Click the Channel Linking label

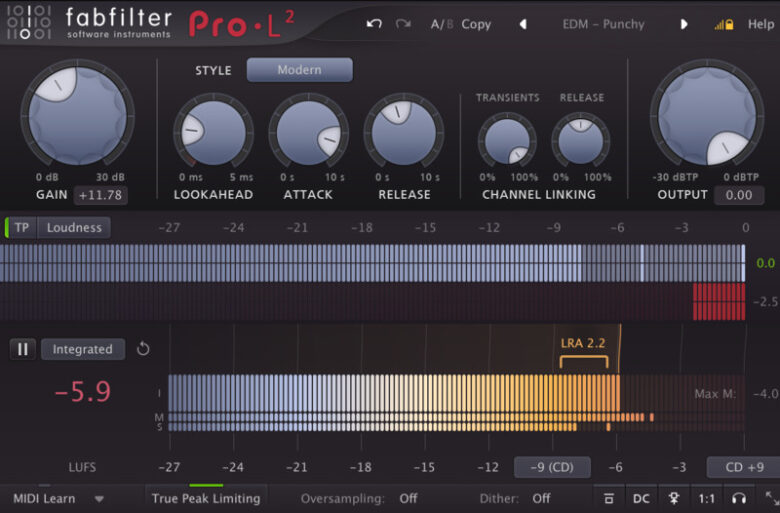pyautogui.click(x=539, y=195)
